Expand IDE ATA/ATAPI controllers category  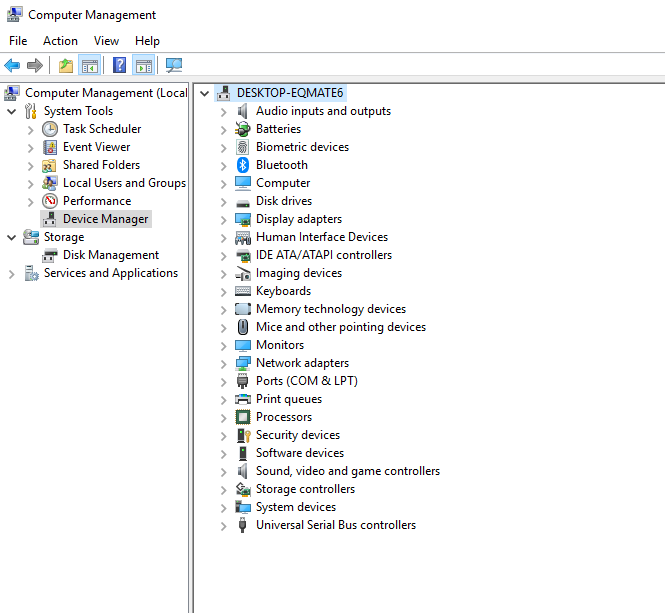(224, 256)
